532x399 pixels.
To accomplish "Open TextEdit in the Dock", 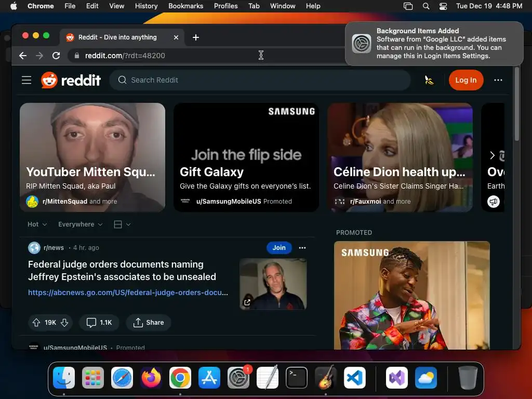I will (x=268, y=378).
